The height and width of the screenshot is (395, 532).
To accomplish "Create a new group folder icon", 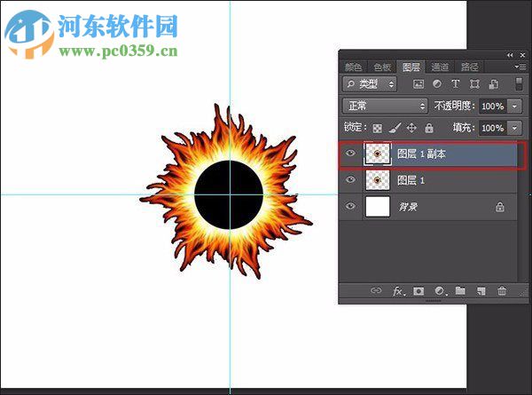I will pos(460,291).
